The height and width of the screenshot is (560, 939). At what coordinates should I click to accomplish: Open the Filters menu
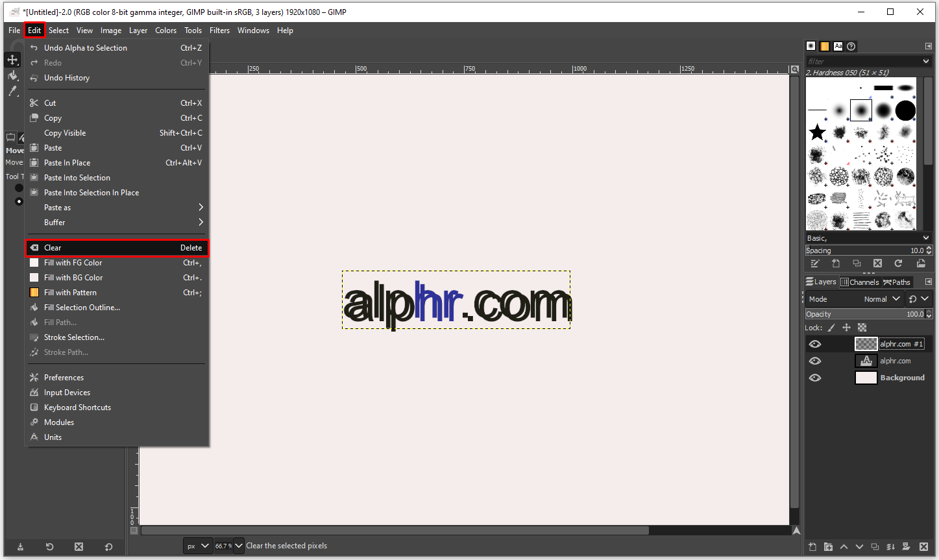point(219,30)
